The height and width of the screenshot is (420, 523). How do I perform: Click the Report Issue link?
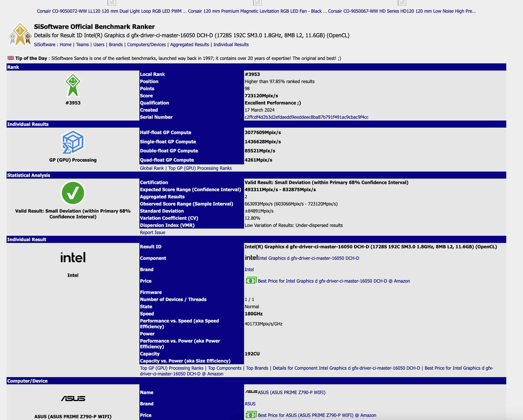click(x=152, y=232)
